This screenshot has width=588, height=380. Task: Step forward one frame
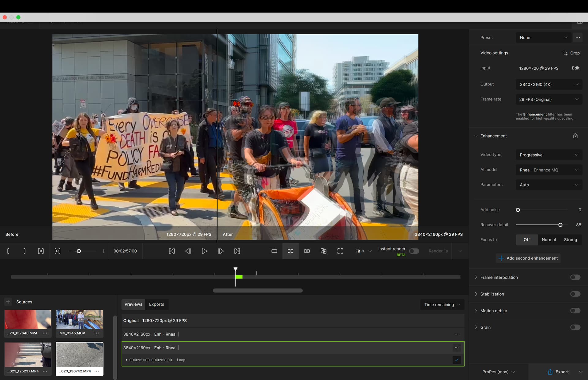221,251
